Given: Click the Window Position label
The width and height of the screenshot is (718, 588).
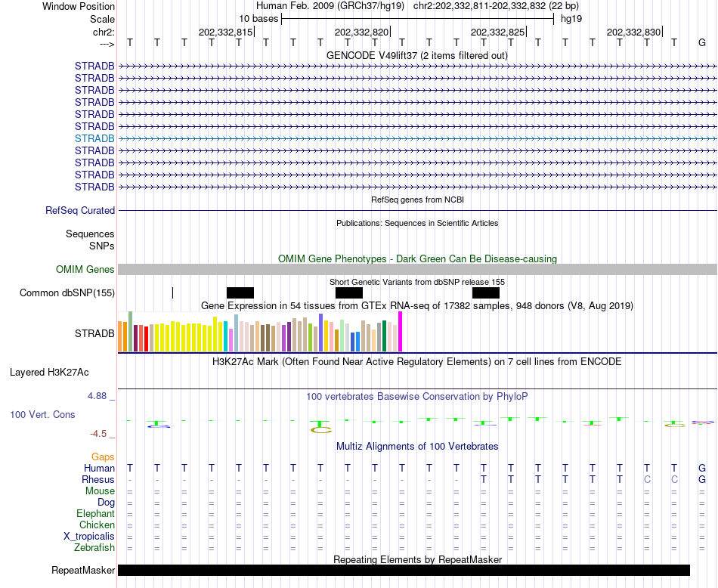Looking at the screenshot, I should [x=79, y=6].
